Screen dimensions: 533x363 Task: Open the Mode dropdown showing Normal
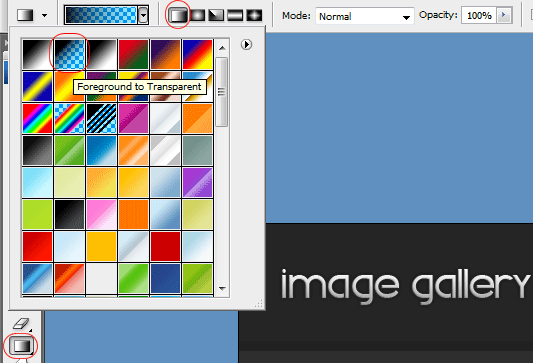(x=365, y=16)
